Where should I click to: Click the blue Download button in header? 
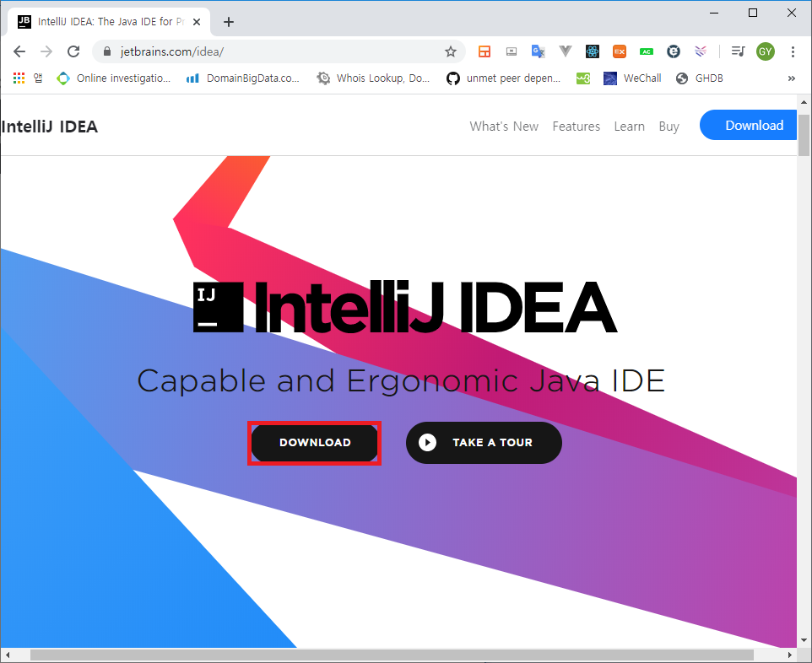(749, 125)
